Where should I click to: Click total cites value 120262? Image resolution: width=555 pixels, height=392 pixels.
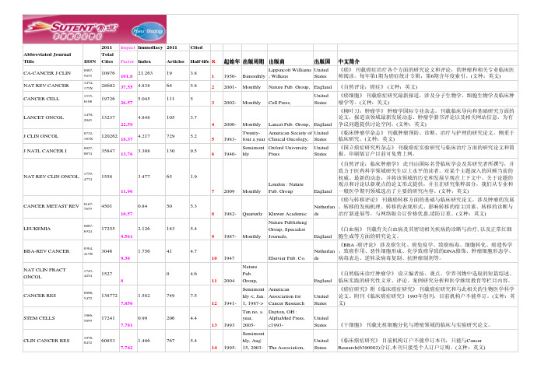point(110,136)
